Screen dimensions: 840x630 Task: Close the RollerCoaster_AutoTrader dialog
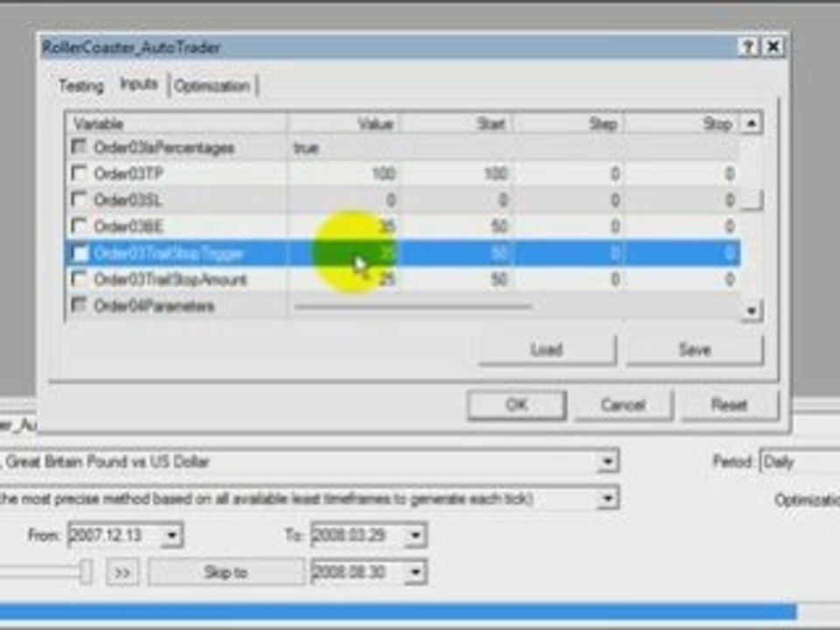[x=773, y=47]
